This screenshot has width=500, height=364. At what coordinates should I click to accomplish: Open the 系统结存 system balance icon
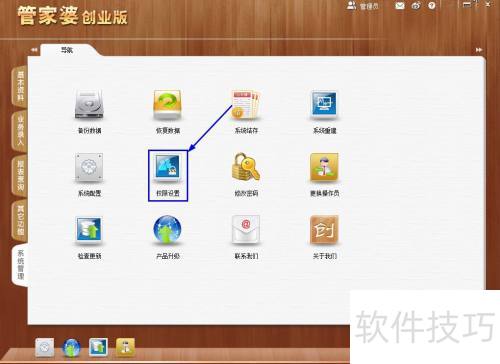coord(246,105)
